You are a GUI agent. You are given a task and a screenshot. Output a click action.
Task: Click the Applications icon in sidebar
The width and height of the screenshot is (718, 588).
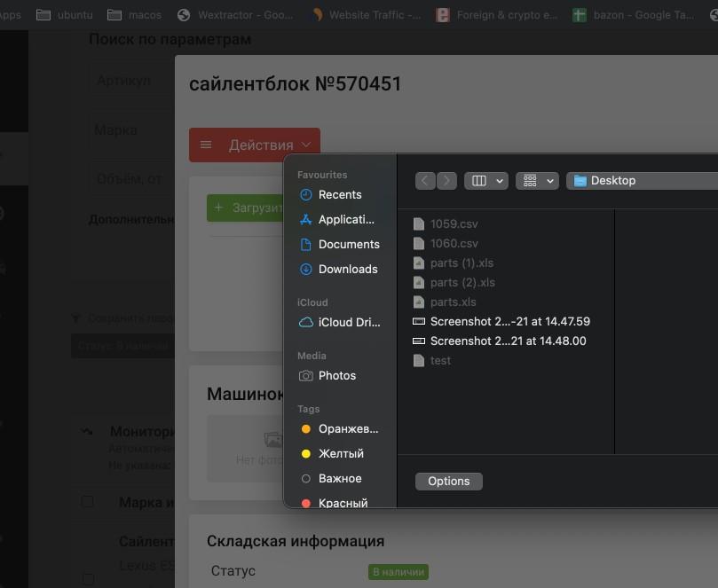306,219
